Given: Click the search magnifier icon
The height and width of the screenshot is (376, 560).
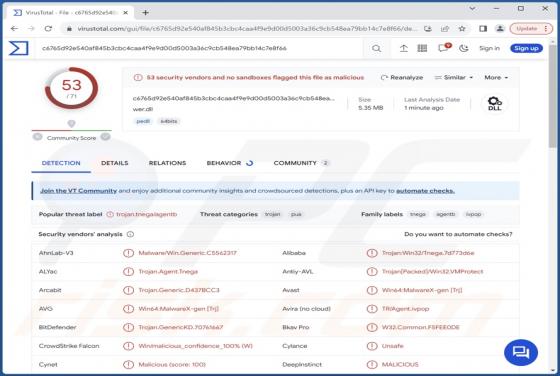Looking at the screenshot, I should 376,48.
